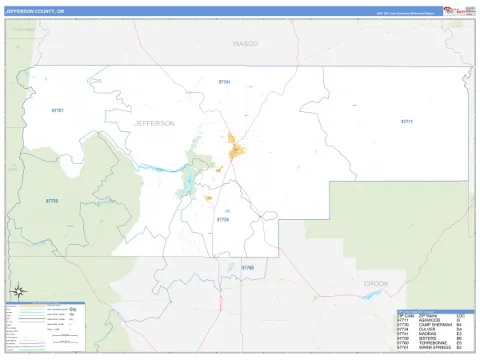Click the publisher logo in the title bar
Screen dimensions: 480x360
(460, 11)
